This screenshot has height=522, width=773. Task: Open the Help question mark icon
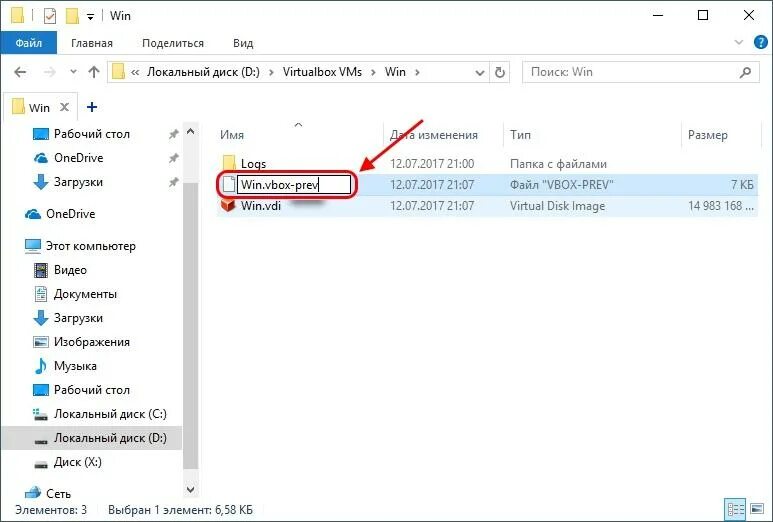pos(761,42)
